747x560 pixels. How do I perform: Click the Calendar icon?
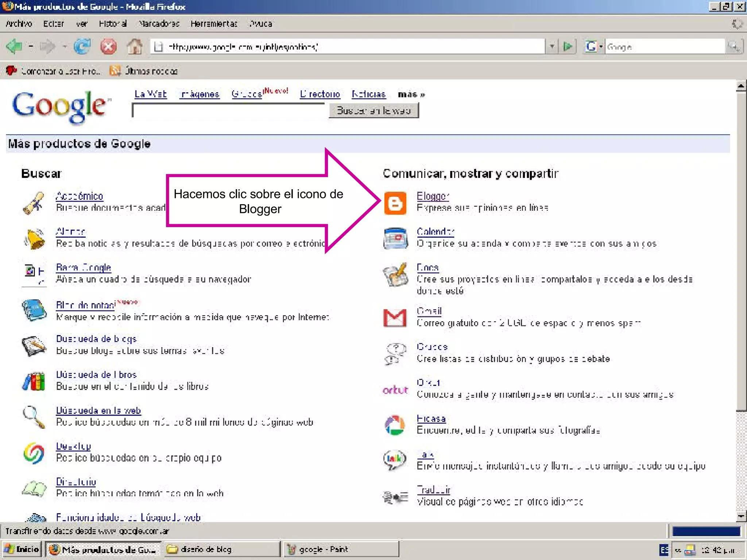(395, 238)
